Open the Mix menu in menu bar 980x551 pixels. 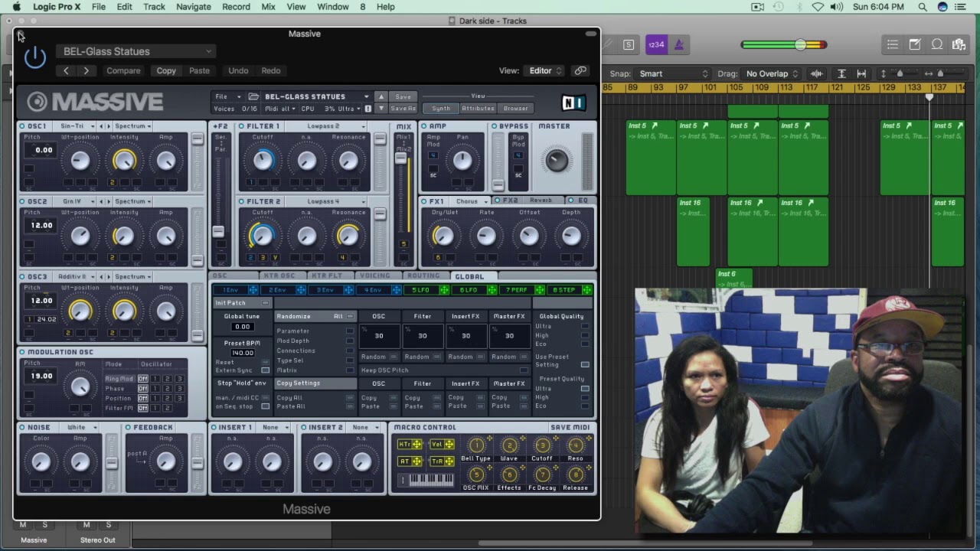click(x=268, y=7)
